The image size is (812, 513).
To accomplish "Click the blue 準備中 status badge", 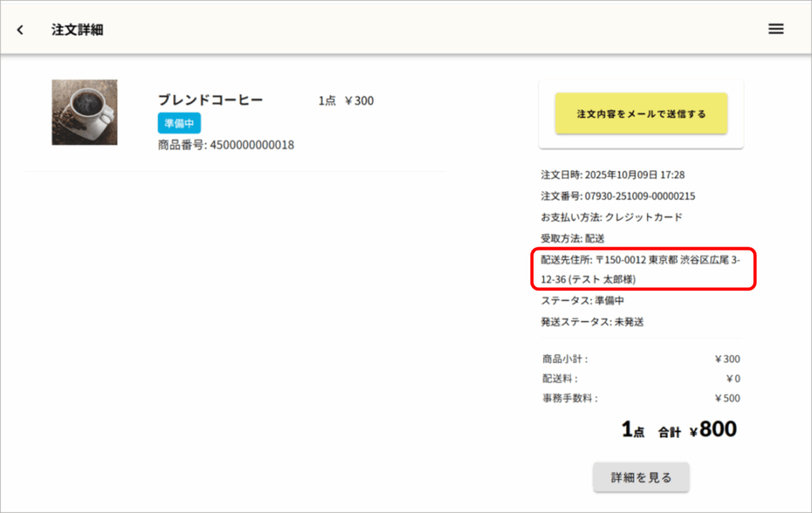I will click(x=178, y=123).
